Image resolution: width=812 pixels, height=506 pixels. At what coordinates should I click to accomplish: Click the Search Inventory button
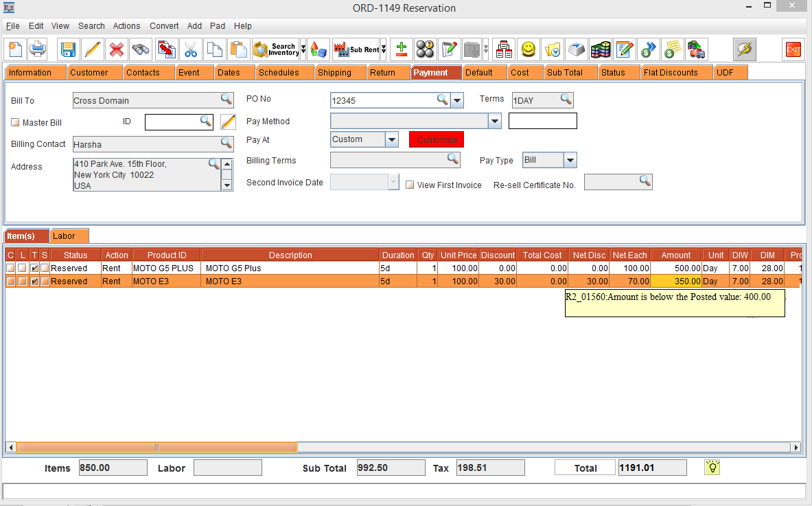pyautogui.click(x=277, y=49)
